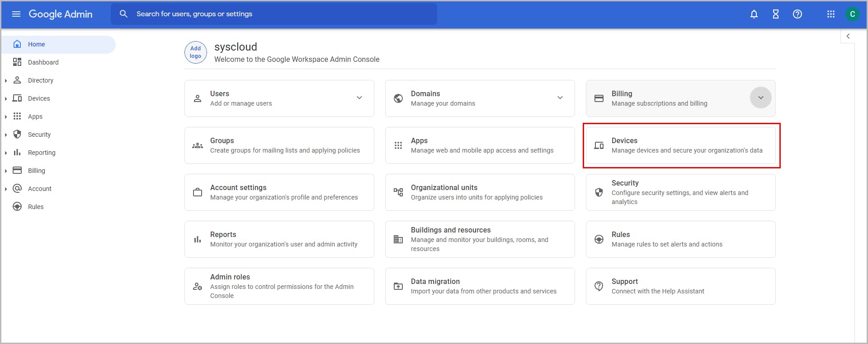Screen dimensions: 868x344
Task: Click the Groups card people icon
Action: (198, 145)
